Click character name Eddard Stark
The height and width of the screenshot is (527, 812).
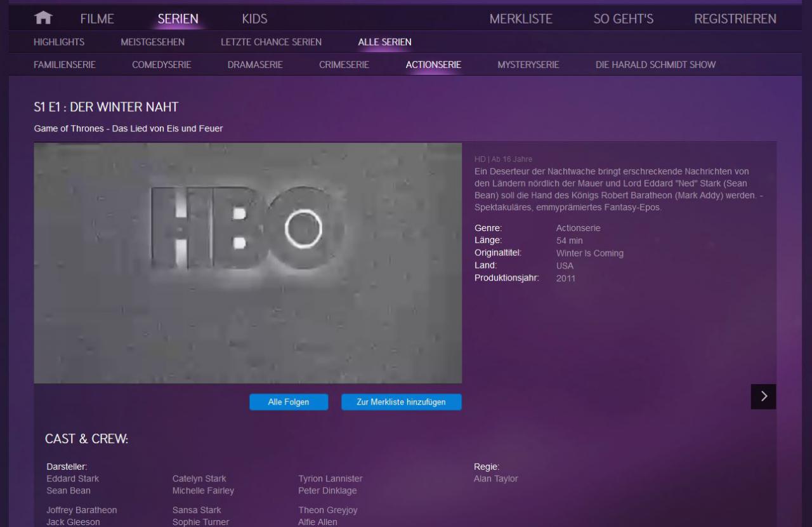point(72,479)
